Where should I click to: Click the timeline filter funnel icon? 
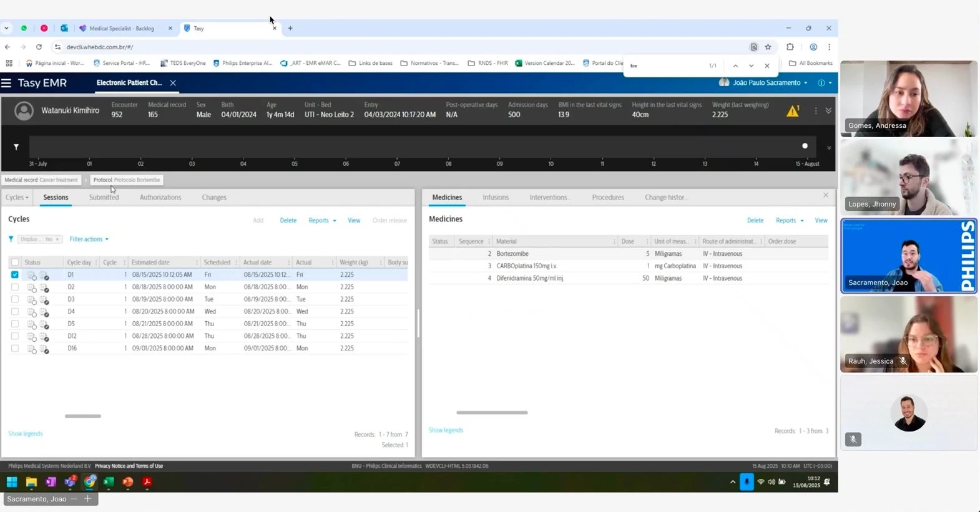(x=16, y=147)
